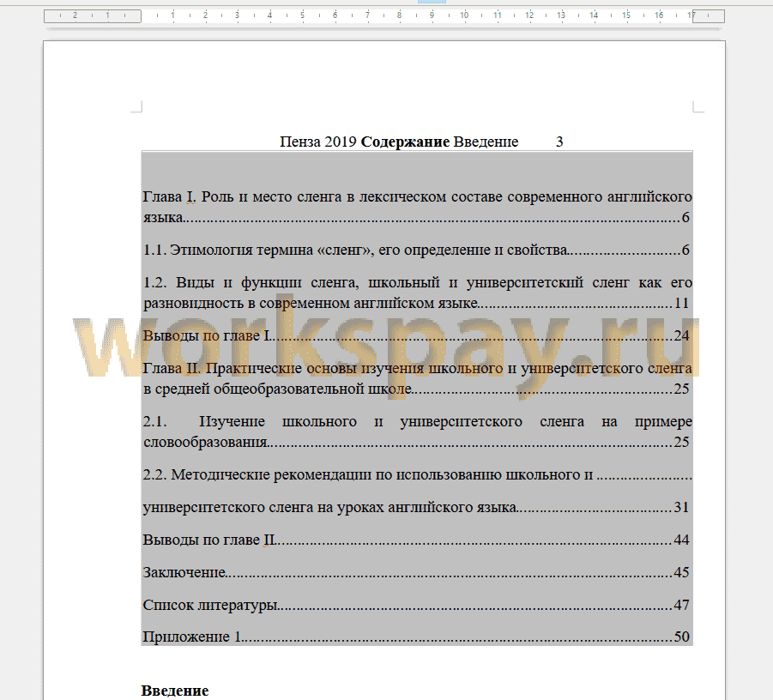
Task: Click the 'Приложение 1' entry
Action: tap(417, 637)
